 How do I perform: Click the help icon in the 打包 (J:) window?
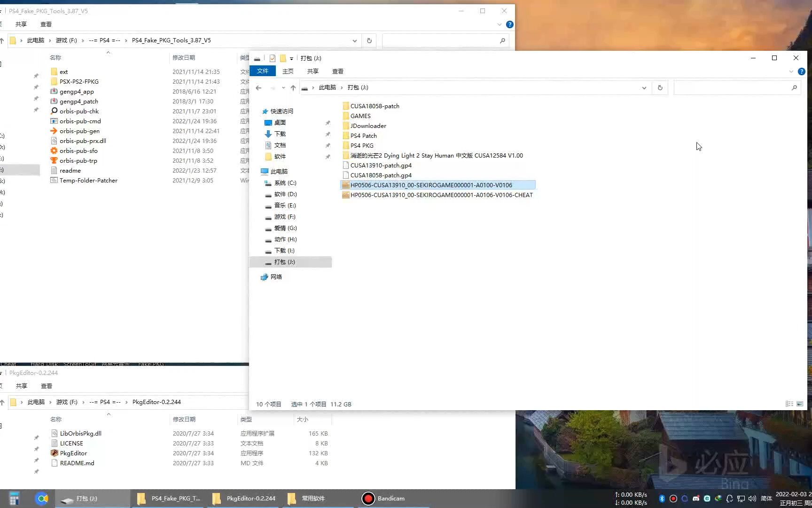(802, 71)
